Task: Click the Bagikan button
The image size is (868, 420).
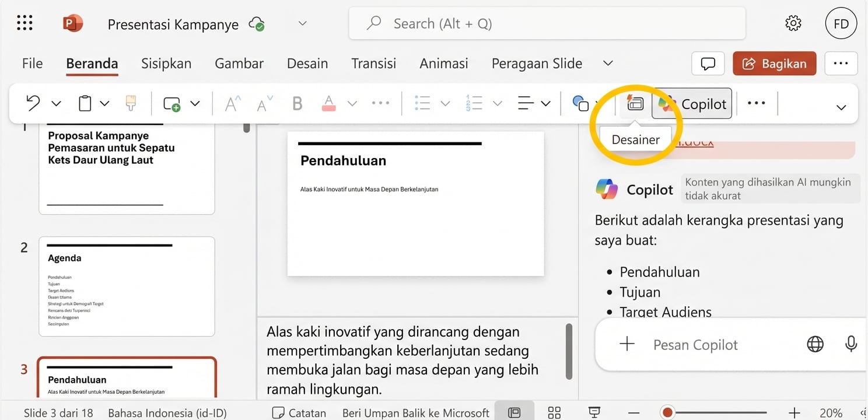Action: [774, 63]
